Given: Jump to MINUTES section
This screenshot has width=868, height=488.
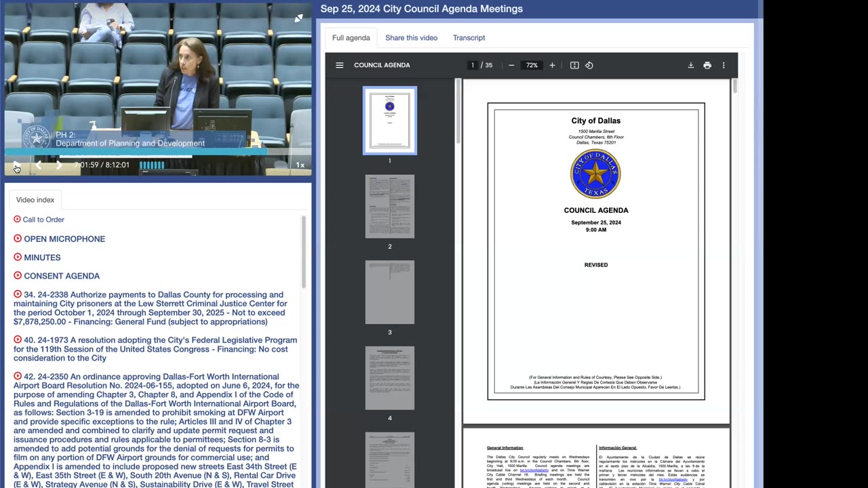Looking at the screenshot, I should pos(42,258).
